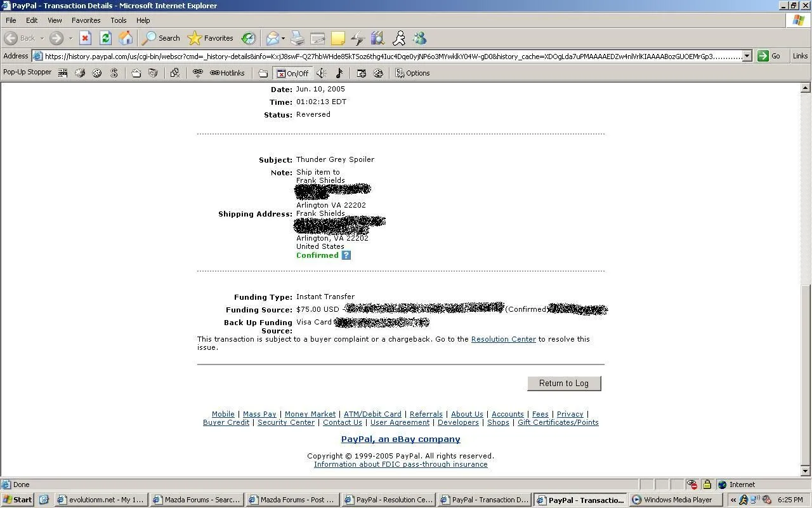
Task: Click the lightning bolt toolbar icon
Action: click(358, 38)
